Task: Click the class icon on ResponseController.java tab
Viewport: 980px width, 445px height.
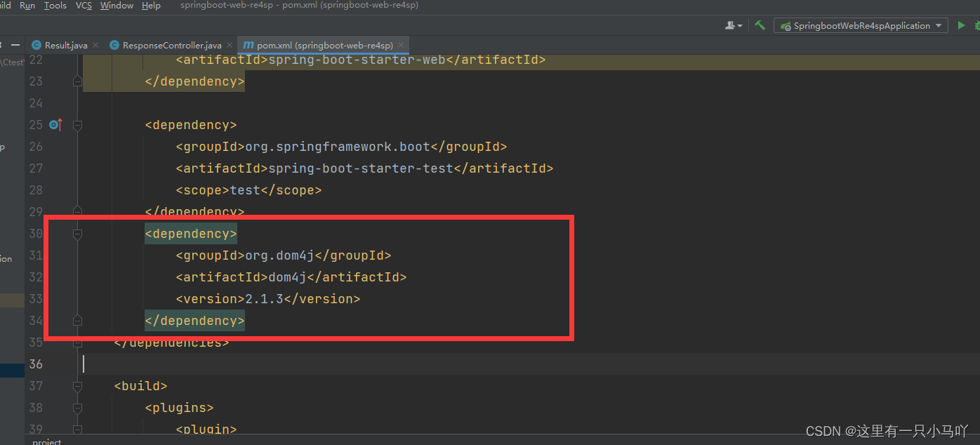Action: (x=114, y=45)
